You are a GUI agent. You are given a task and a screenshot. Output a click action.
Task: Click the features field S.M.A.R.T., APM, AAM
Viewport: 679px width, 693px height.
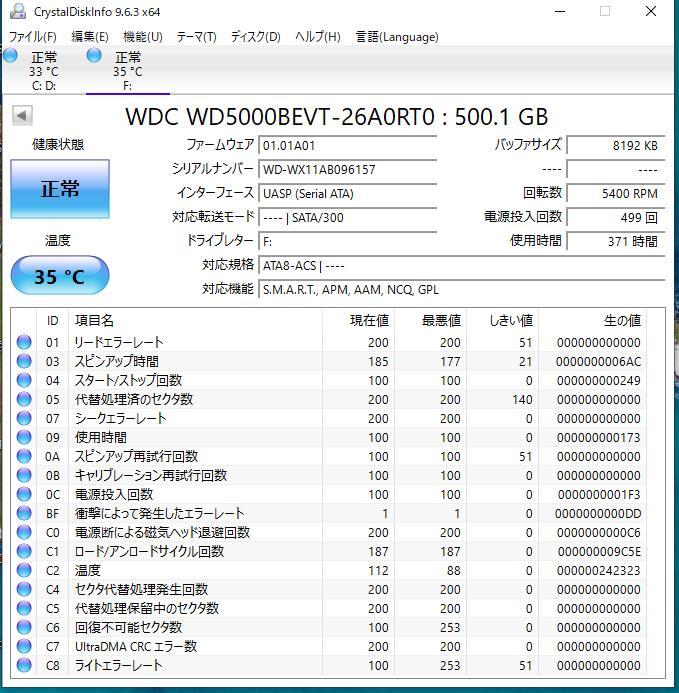click(x=462, y=289)
